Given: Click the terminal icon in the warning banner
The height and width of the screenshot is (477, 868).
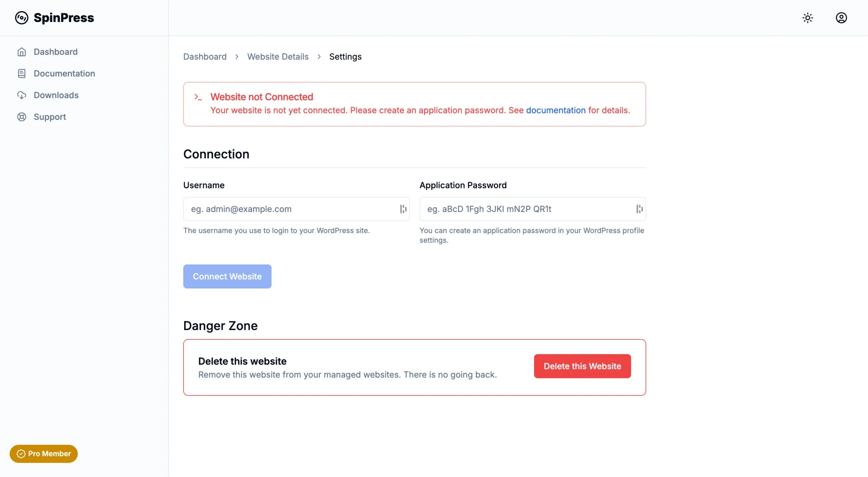Looking at the screenshot, I should pyautogui.click(x=198, y=97).
